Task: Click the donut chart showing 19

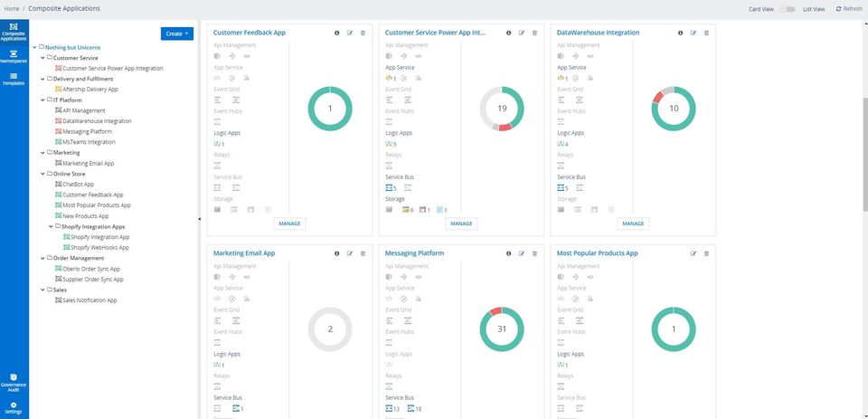Action: coord(502,109)
